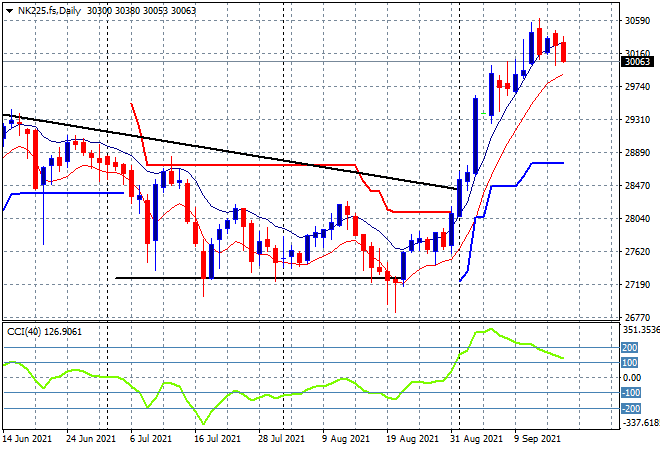Click price scale value 28040
This screenshot has width=660, height=450.
point(637,218)
